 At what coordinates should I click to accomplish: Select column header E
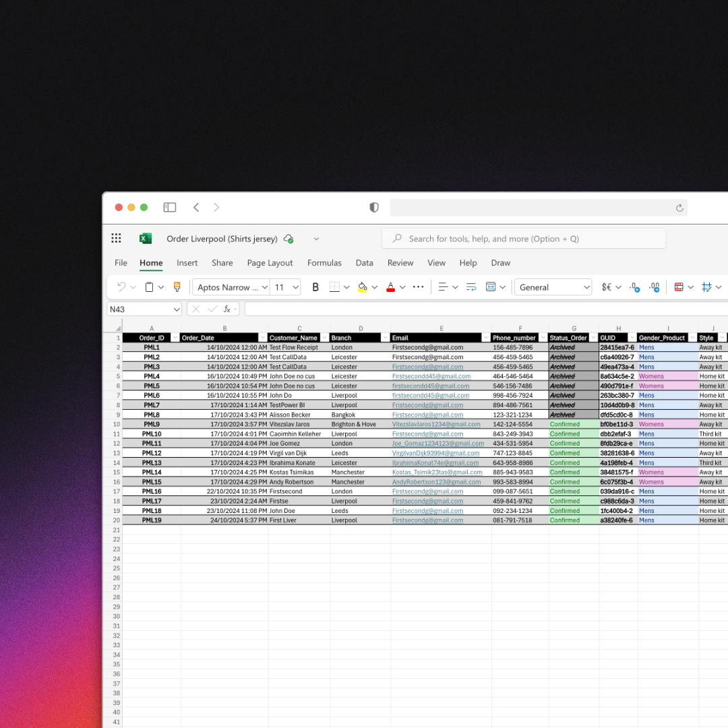coord(441,328)
